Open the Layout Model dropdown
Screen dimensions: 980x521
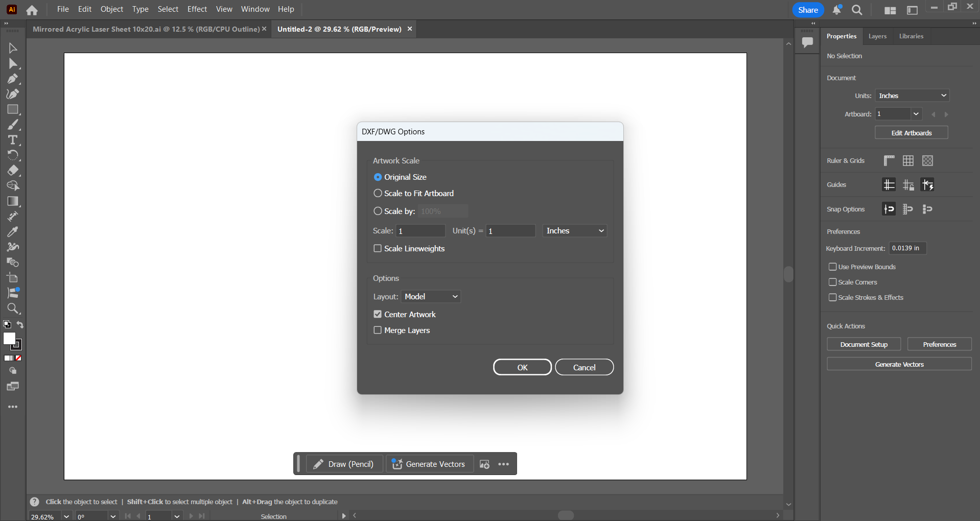coord(431,297)
